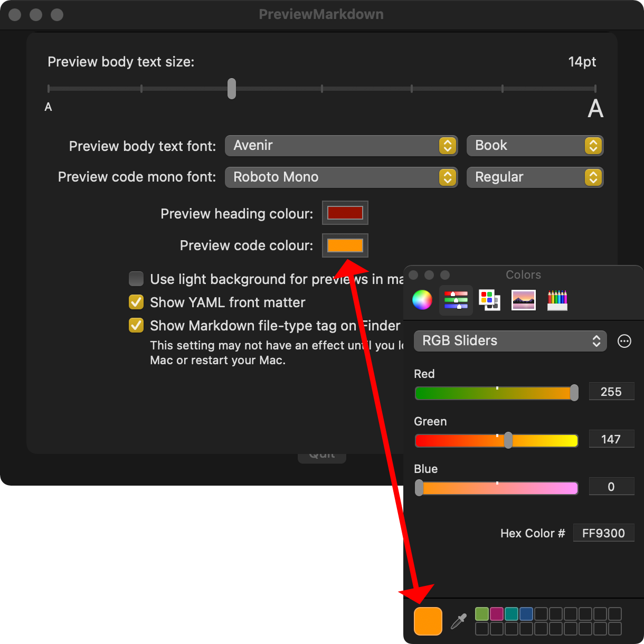
Task: Open the image palettes tab
Action: pyautogui.click(x=524, y=300)
